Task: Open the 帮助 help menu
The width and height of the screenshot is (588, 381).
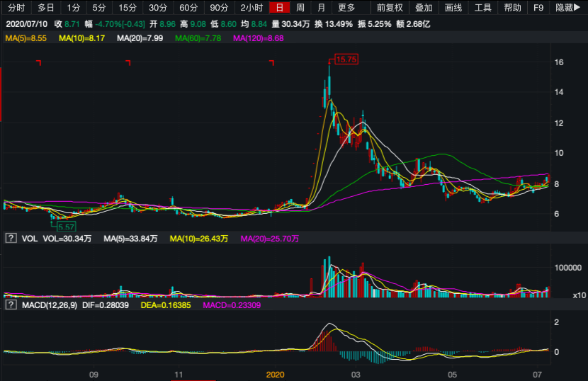Action: pos(513,7)
